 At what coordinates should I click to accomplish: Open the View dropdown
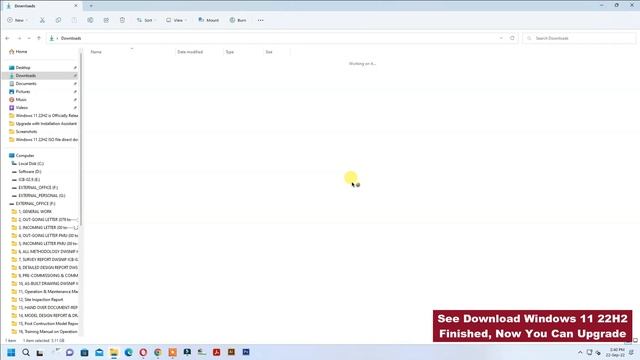tap(176, 20)
